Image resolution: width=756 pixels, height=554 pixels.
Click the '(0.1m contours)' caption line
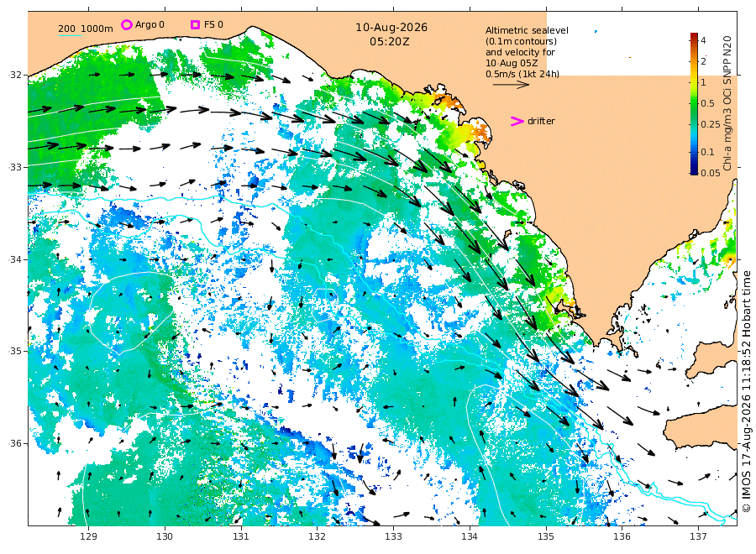coord(521,41)
